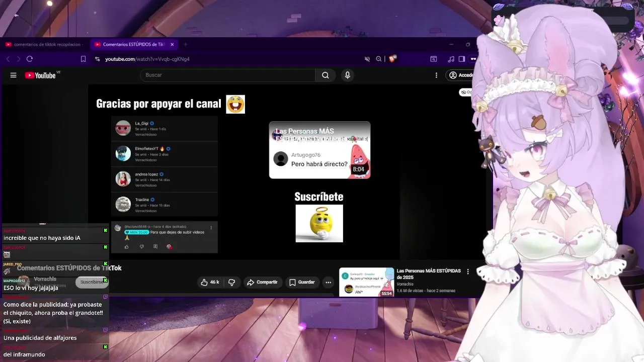644x362 pixels.
Task: Open the Brave shields lion icon
Action: coord(392,59)
